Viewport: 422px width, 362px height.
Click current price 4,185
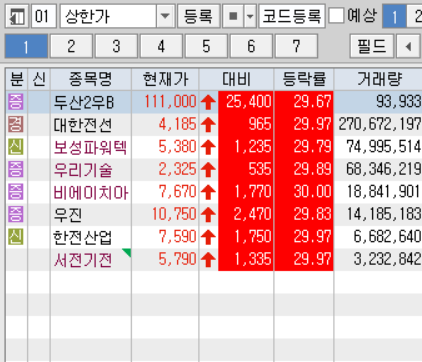(178, 124)
